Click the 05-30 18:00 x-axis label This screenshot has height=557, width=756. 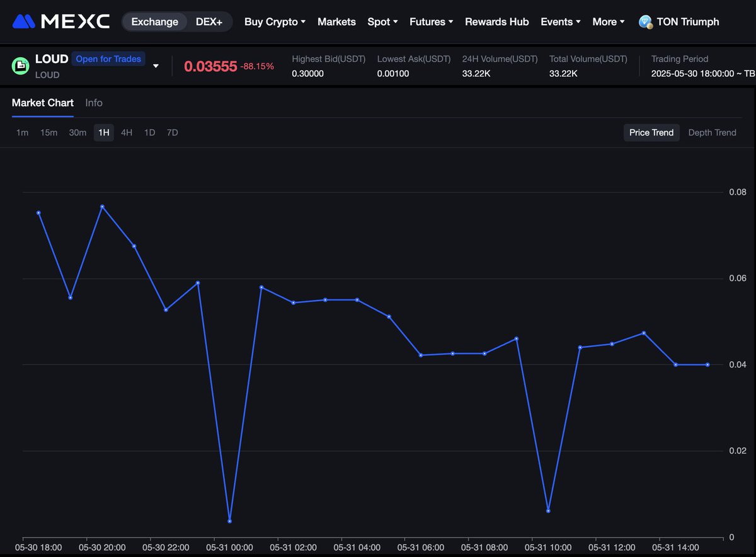coord(38,548)
